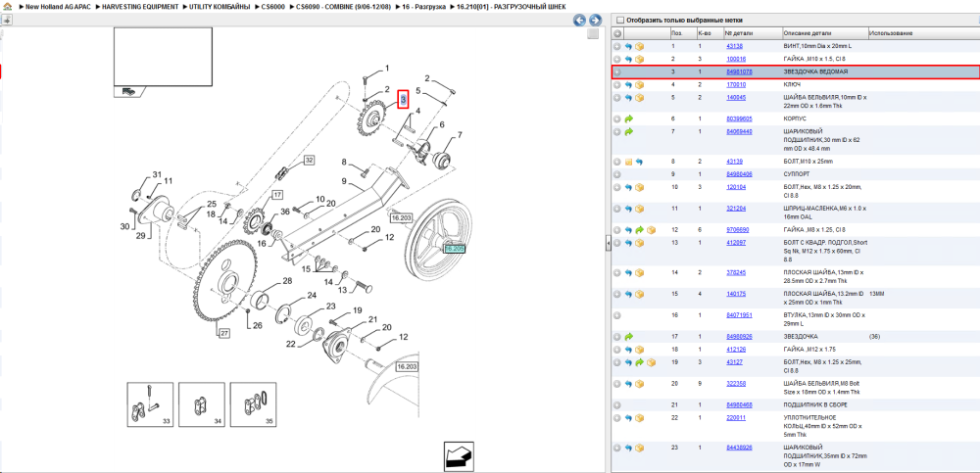Expand row 84071951 ВТУЛКА
This screenshot has width=980, height=473.
click(616, 315)
